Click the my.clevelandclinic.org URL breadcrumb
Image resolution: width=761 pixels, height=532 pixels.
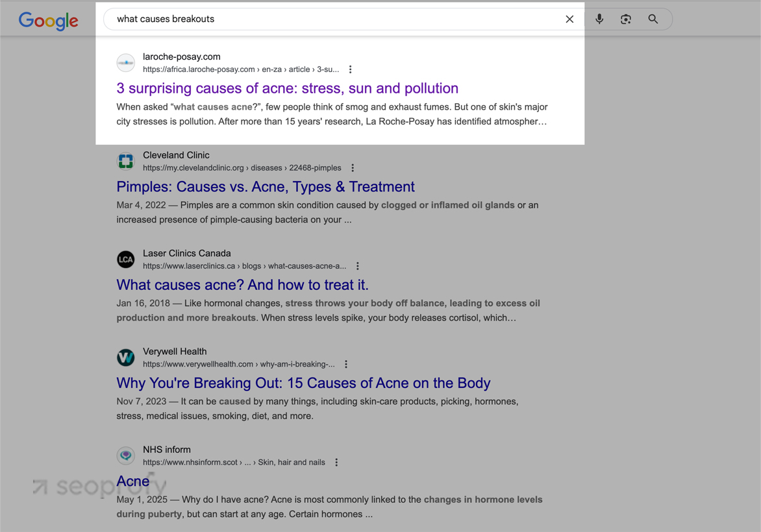point(242,168)
